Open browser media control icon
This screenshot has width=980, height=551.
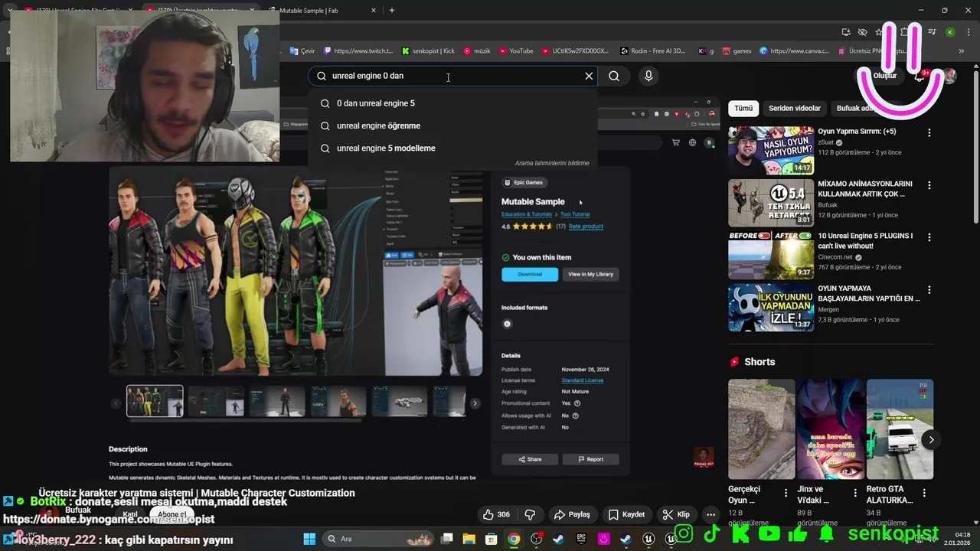coord(932,32)
